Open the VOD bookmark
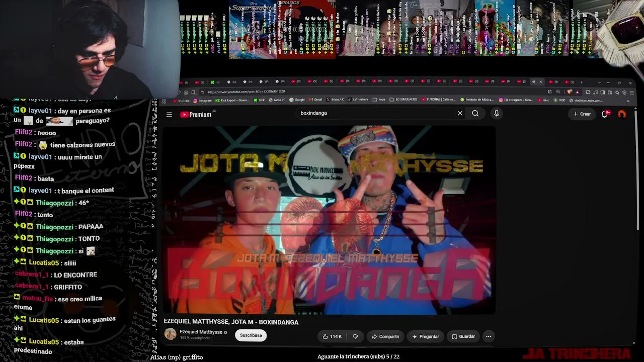The height and width of the screenshot is (362, 644). [x=559, y=100]
